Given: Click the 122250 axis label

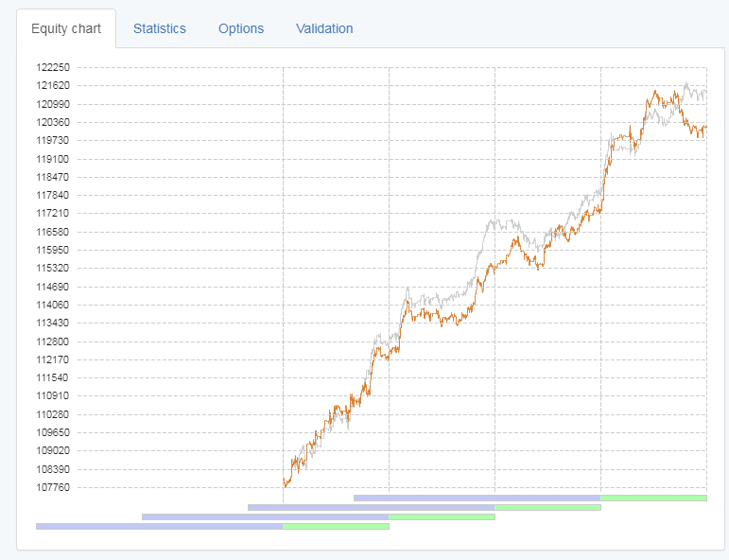Looking at the screenshot, I should point(53,67).
